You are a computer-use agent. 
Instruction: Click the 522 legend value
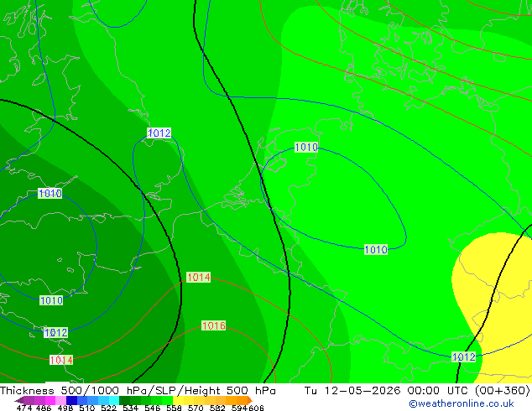pyautogui.click(x=108, y=408)
